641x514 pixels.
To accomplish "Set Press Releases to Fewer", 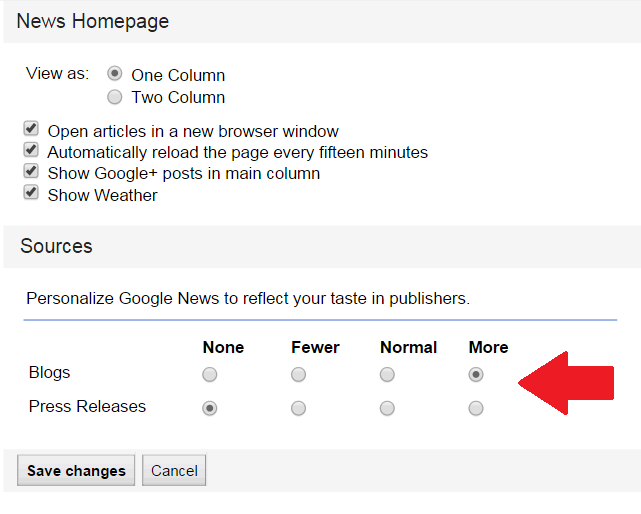I will pyautogui.click(x=298, y=408).
